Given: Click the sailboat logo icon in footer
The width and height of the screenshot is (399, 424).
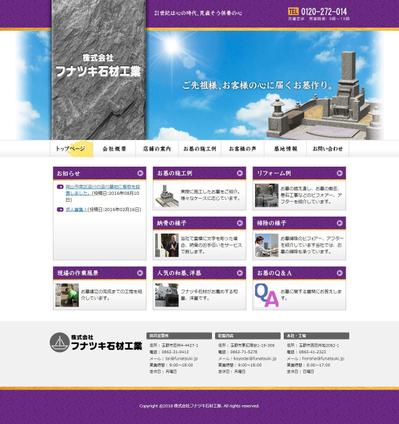Looking at the screenshot, I should [x=60, y=342].
